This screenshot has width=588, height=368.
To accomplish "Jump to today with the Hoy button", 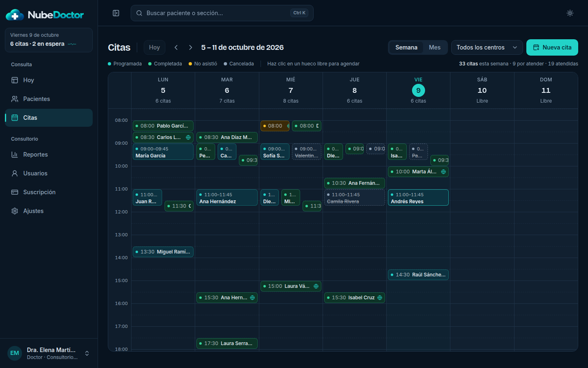I will [x=154, y=47].
